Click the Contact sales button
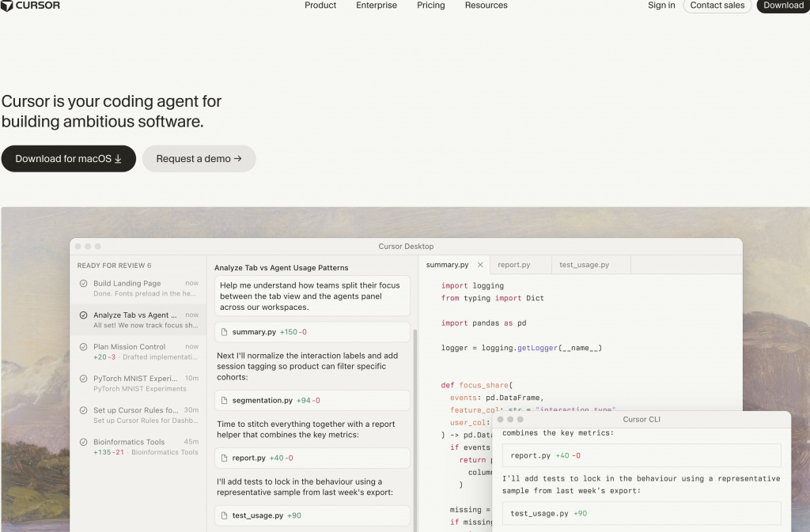This screenshot has width=810, height=532. click(x=717, y=6)
